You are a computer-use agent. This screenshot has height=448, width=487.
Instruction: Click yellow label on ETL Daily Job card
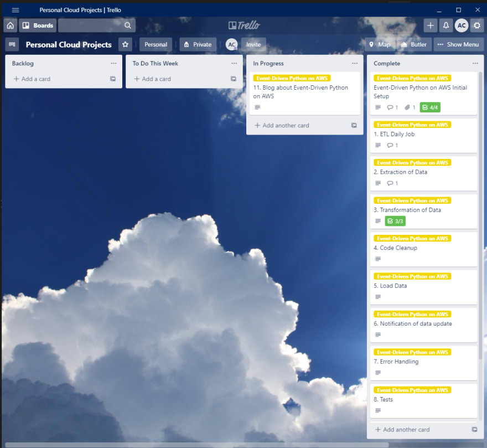[412, 125]
